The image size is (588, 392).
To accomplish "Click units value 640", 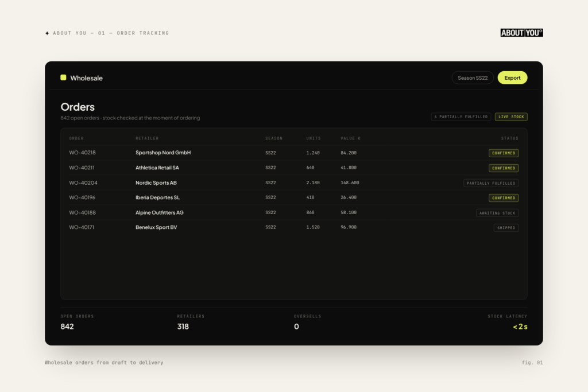I will 310,168.
